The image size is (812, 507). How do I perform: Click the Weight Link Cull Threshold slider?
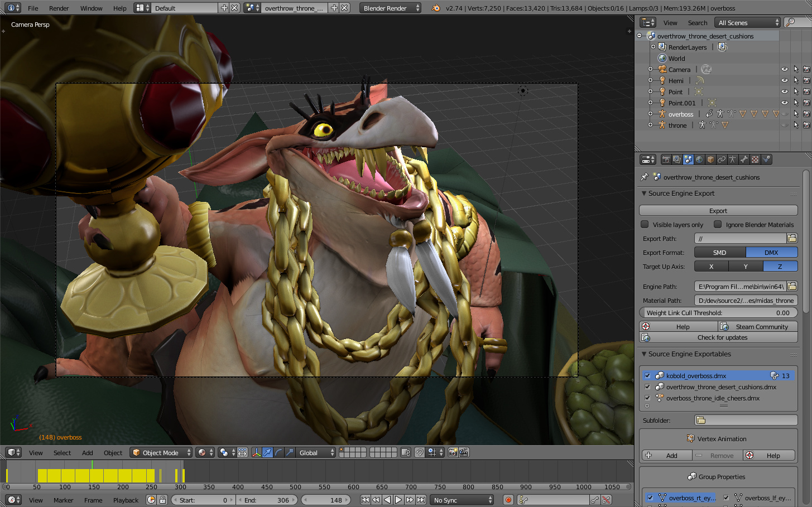tap(718, 312)
